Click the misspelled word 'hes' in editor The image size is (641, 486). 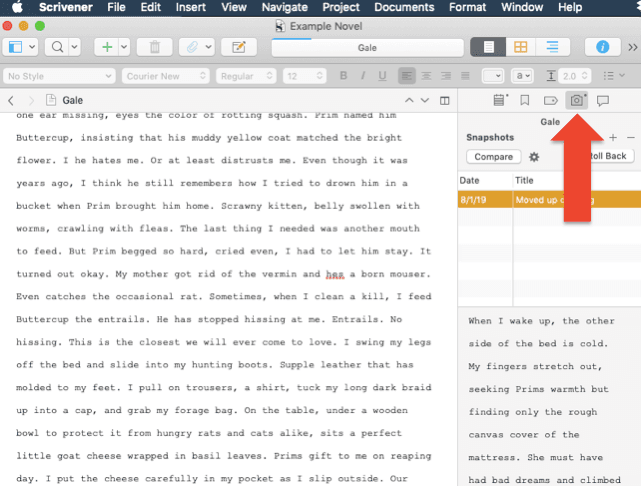point(335,274)
